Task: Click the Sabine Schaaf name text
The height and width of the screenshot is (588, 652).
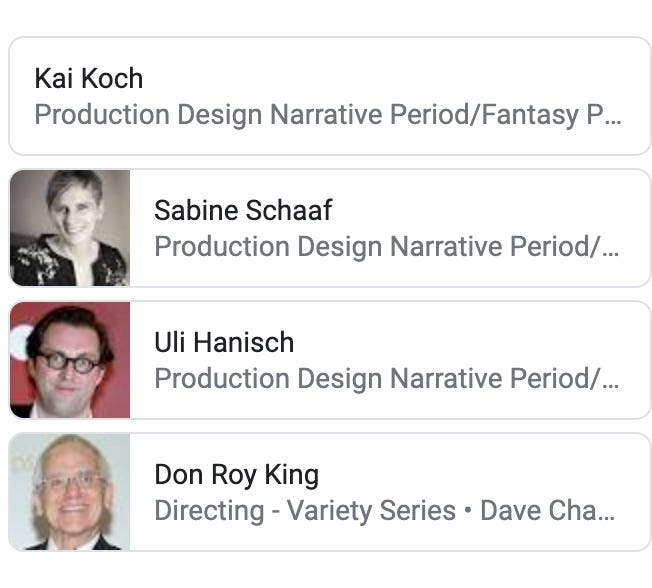Action: (x=242, y=210)
